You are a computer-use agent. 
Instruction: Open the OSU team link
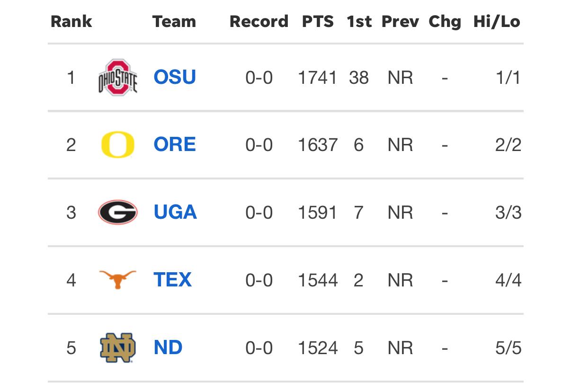(x=175, y=77)
